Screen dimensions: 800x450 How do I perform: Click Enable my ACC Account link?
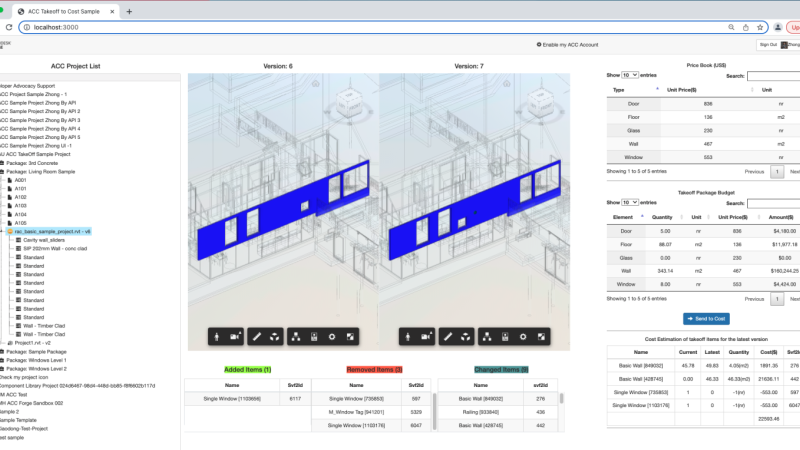(x=567, y=45)
